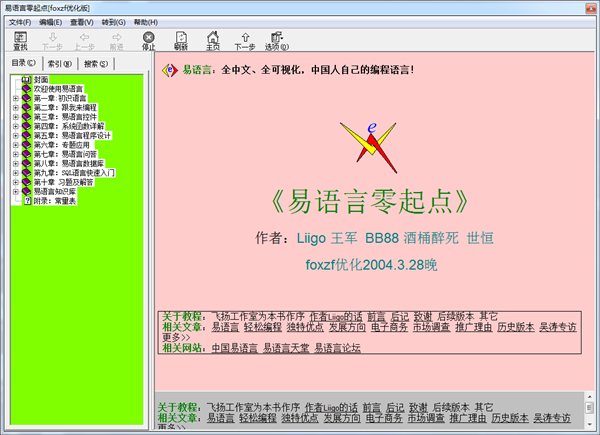Switch to the 索引(N) tab
This screenshot has width=600, height=435.
60,64
